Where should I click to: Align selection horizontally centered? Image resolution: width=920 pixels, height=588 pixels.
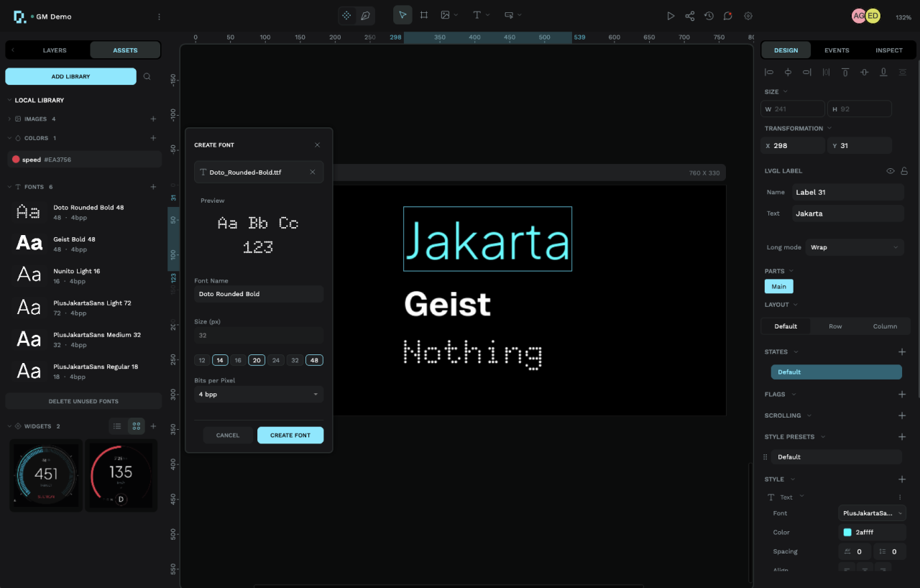click(788, 72)
